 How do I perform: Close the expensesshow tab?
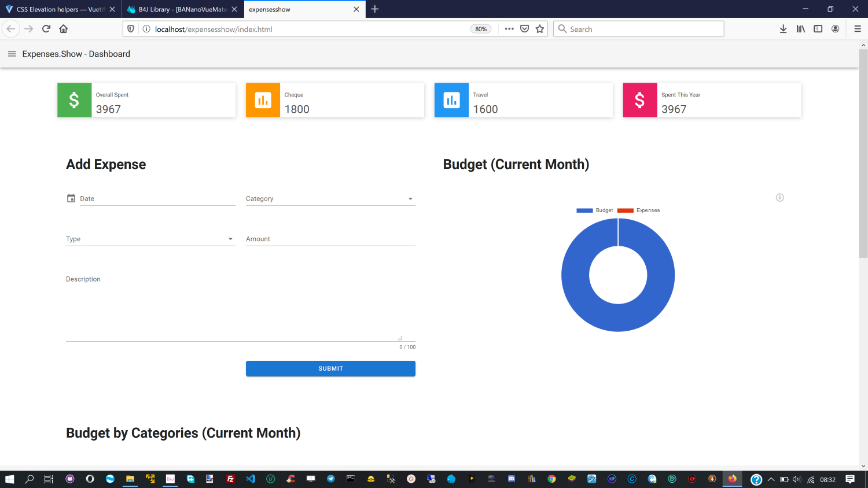(356, 9)
